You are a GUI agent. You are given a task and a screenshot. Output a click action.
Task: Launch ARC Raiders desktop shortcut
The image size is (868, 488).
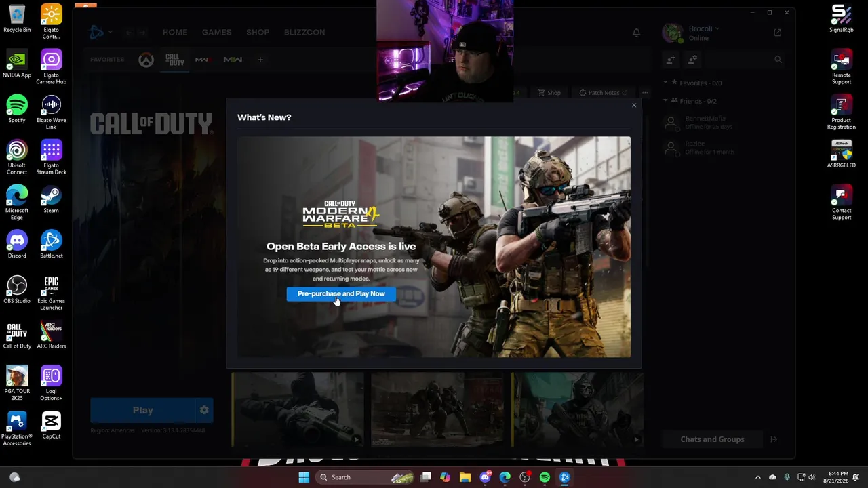click(x=52, y=335)
